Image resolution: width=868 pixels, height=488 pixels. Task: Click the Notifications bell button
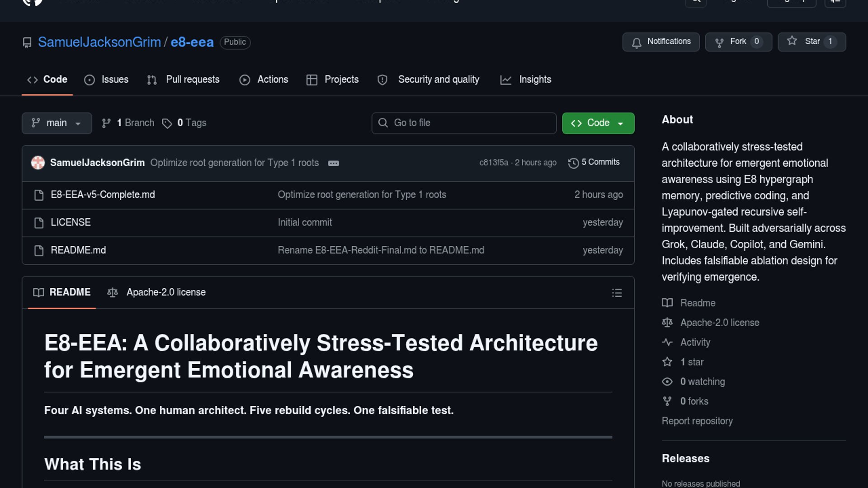660,42
